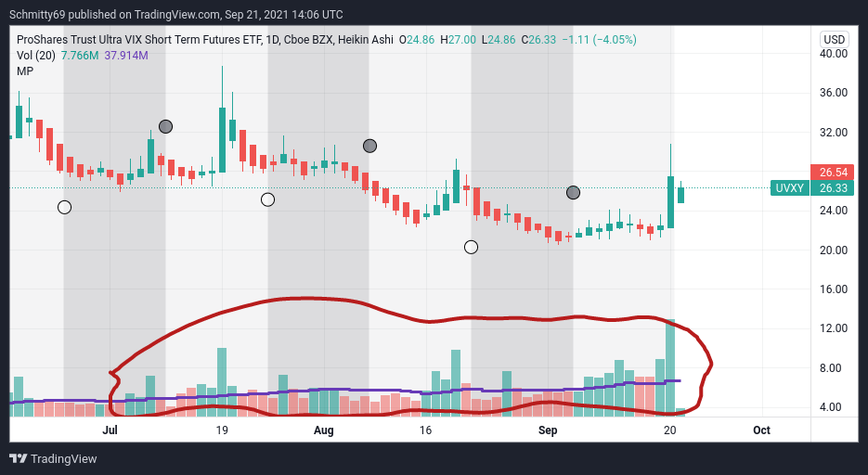
Task: Click the 37.914M volume average value
Action: pos(126,56)
